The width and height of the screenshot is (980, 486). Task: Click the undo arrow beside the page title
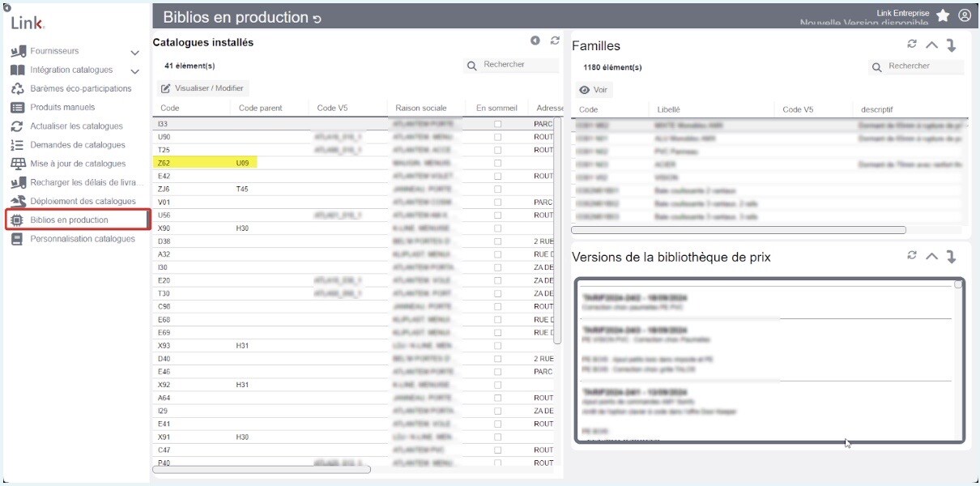coord(317,19)
